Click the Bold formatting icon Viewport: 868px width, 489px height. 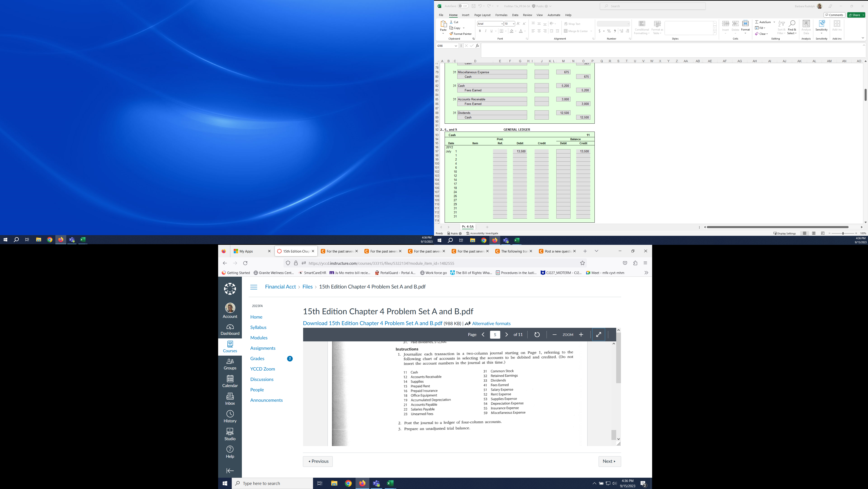click(x=480, y=31)
